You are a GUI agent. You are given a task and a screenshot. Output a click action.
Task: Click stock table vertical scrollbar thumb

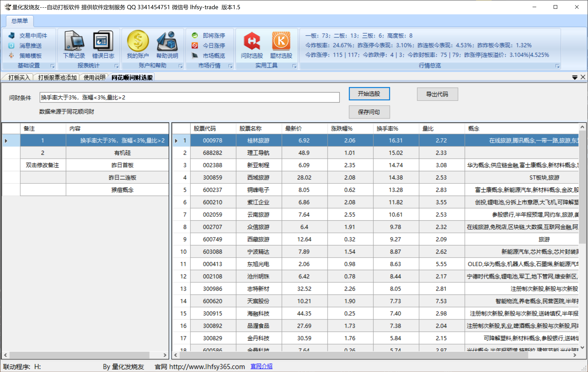tap(582, 187)
